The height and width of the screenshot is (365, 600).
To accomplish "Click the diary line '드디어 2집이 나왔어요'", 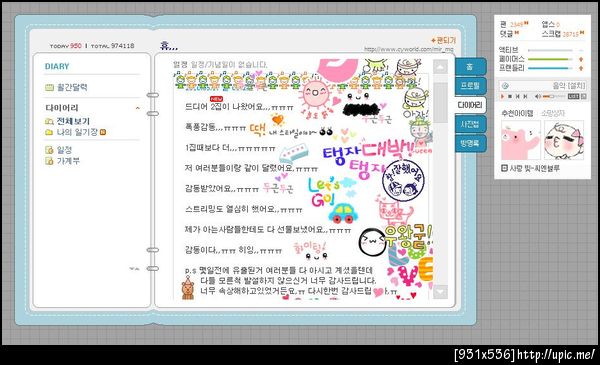I will pos(239,107).
